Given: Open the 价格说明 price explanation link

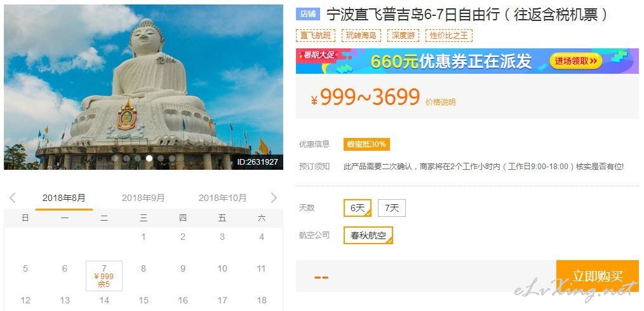Looking at the screenshot, I should 440,102.
